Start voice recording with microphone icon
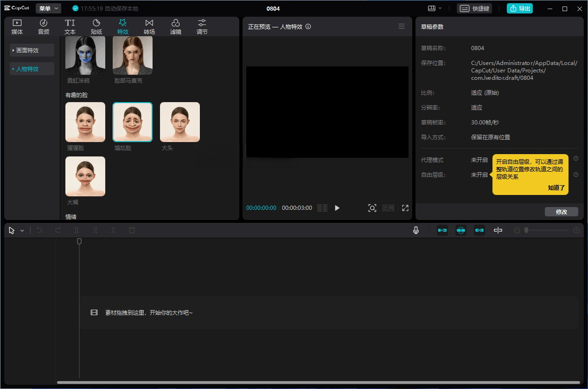The width and height of the screenshot is (588, 389). point(416,230)
